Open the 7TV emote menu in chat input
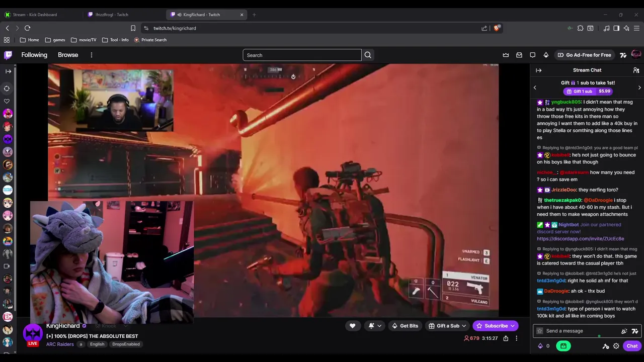 click(635, 331)
